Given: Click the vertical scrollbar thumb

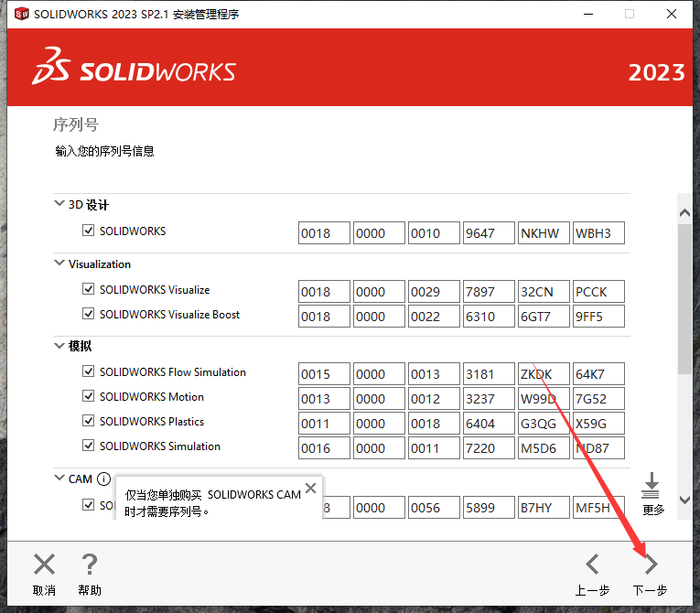Looking at the screenshot, I should (x=684, y=299).
